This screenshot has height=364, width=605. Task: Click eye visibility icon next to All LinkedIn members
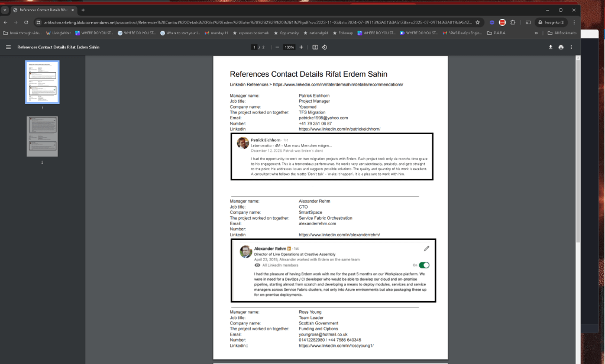(x=257, y=265)
